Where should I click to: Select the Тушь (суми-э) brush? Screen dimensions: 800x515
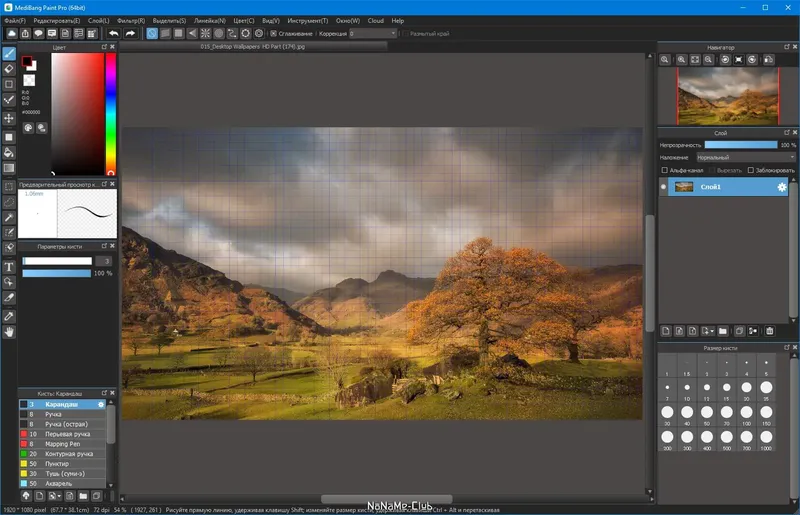[x=62, y=474]
